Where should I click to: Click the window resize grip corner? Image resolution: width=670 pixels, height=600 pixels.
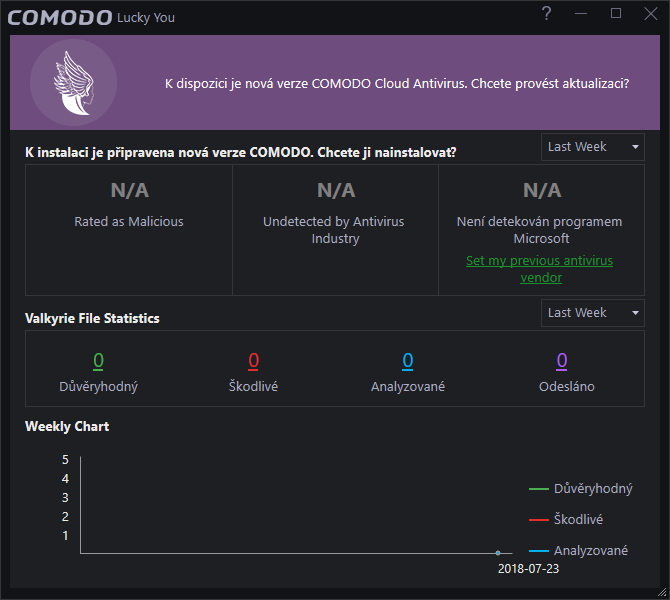[x=662, y=592]
